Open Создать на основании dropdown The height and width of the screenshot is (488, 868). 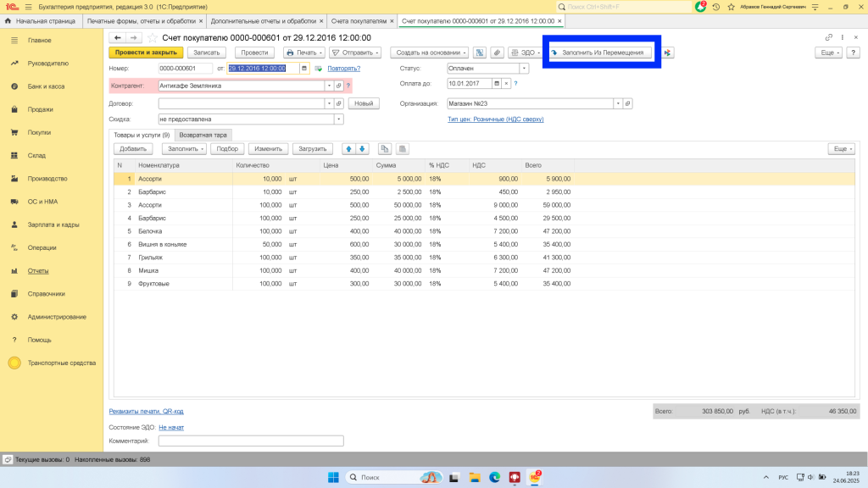(430, 53)
